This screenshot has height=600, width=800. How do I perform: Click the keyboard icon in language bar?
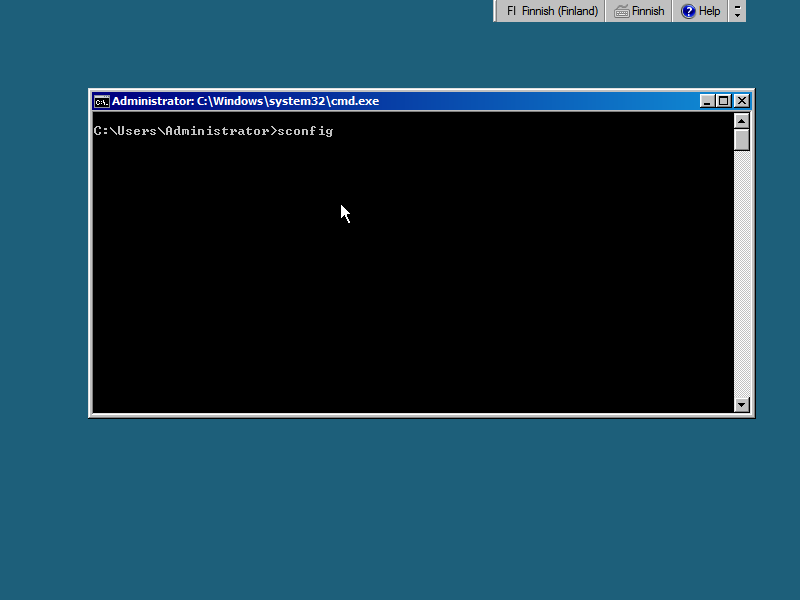(622, 11)
